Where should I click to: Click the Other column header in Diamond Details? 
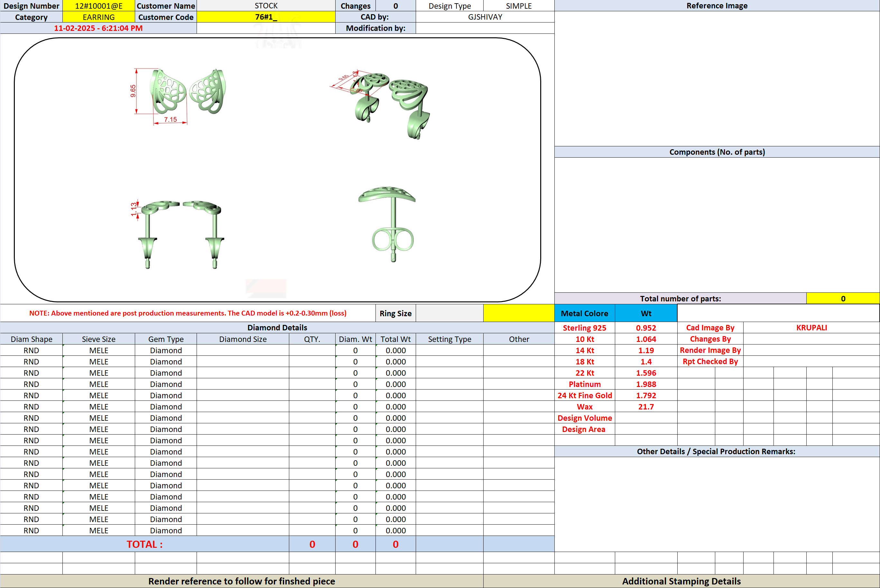pos(519,339)
